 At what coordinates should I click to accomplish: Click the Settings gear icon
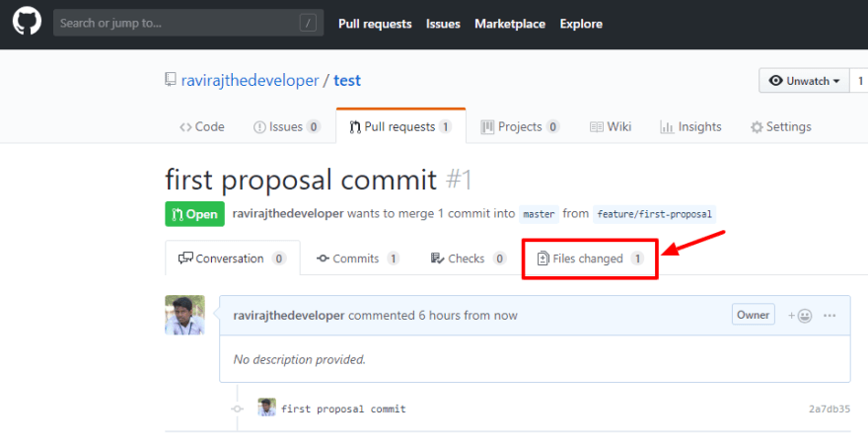pyautogui.click(x=757, y=127)
